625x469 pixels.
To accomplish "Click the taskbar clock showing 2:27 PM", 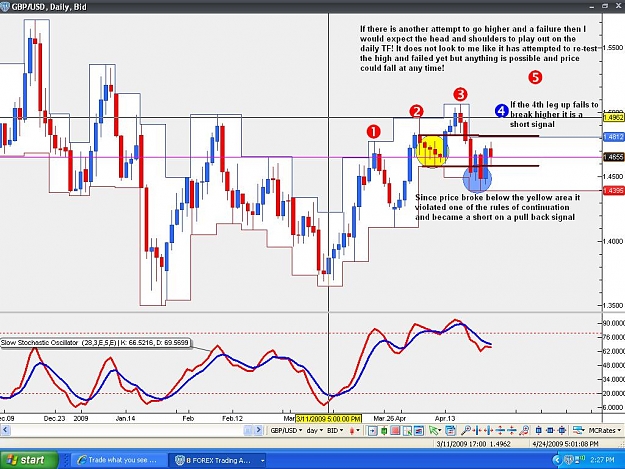I will [602, 460].
